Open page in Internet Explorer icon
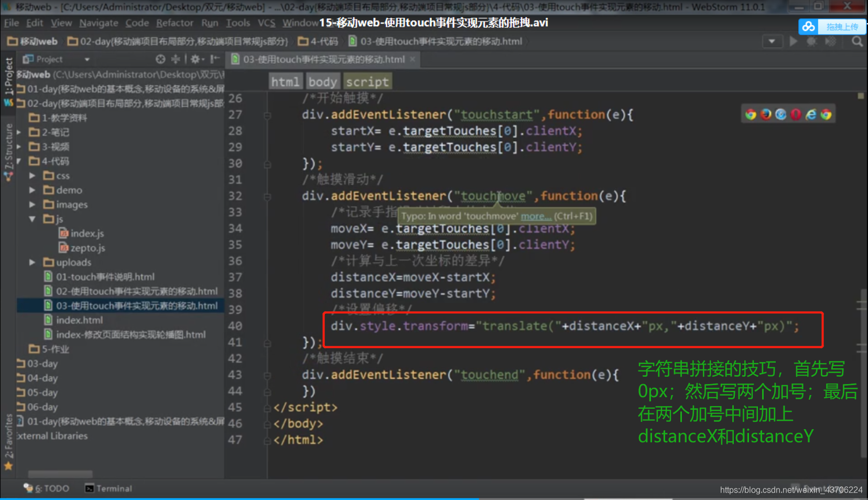 [x=811, y=114]
